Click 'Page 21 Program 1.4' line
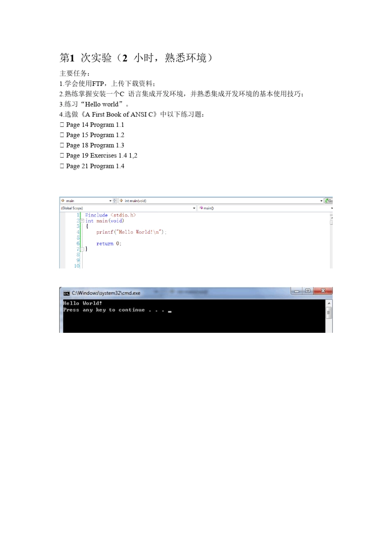This screenshot has height=555, width=392. (x=92, y=166)
